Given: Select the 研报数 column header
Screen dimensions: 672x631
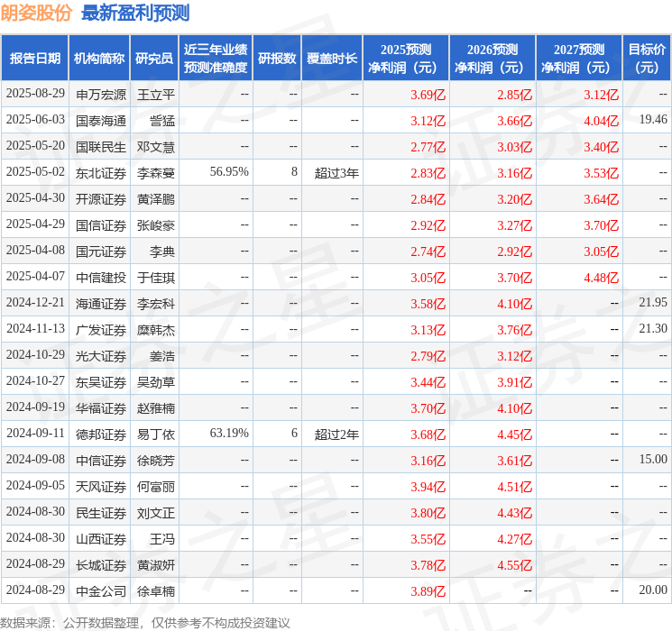Looking at the screenshot, I should coord(277,59).
